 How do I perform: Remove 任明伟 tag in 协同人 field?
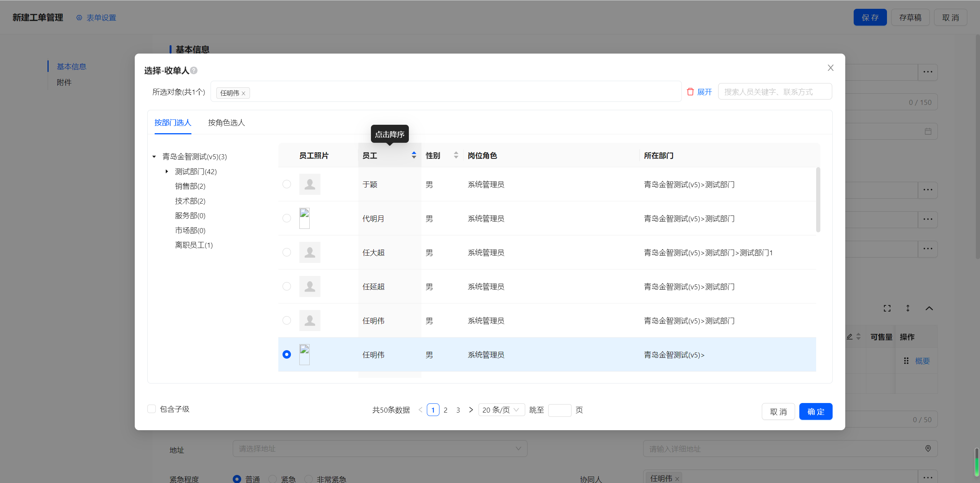[x=677, y=479]
